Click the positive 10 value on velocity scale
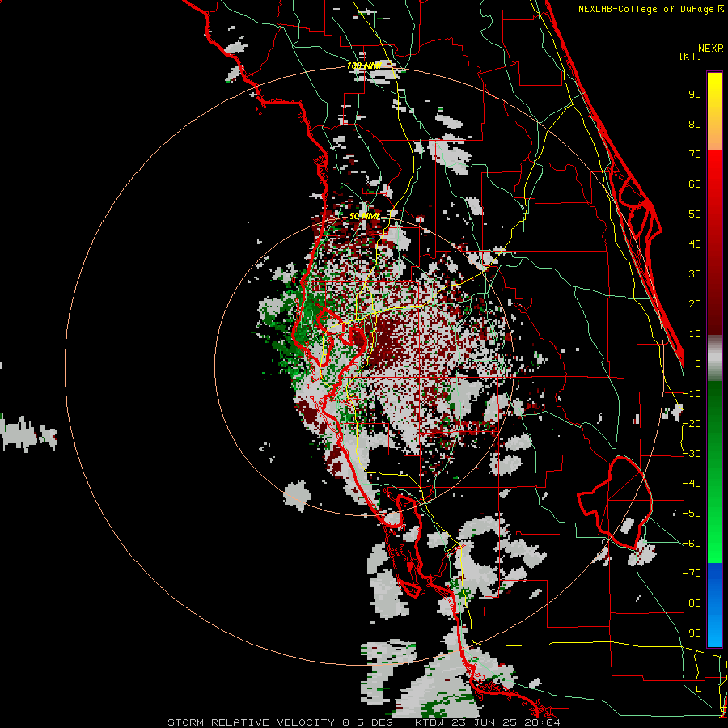This screenshot has height=728, width=728. (695, 334)
